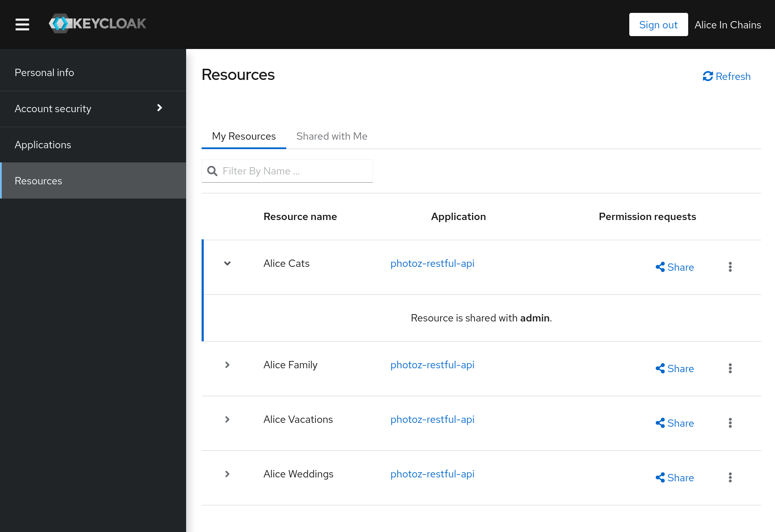The height and width of the screenshot is (532, 775).
Task: Switch to Shared with Me tab
Action: 331,136
